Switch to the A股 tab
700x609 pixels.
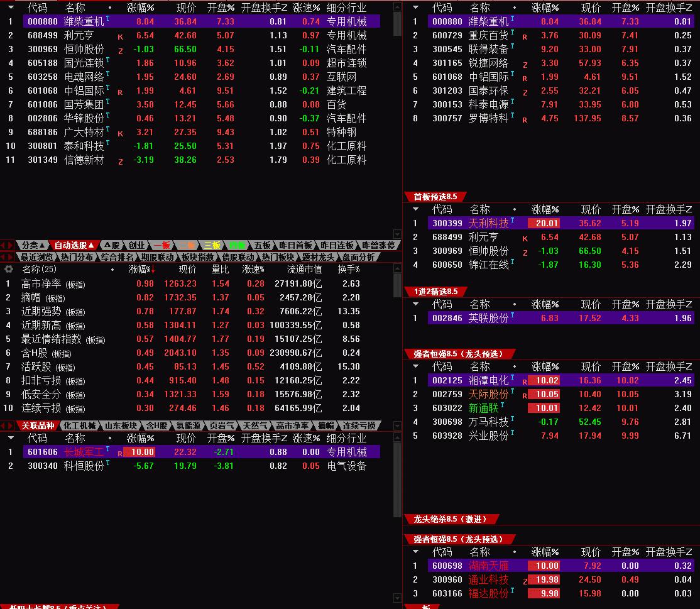pos(112,245)
